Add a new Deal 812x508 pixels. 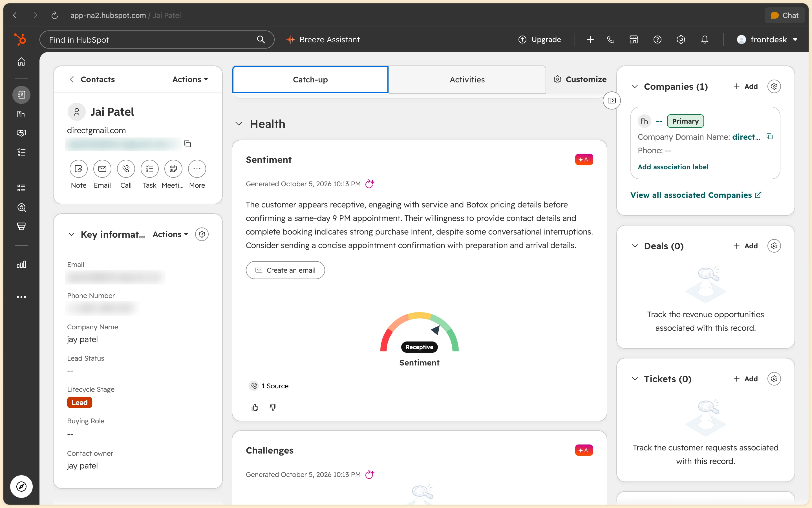(x=745, y=246)
